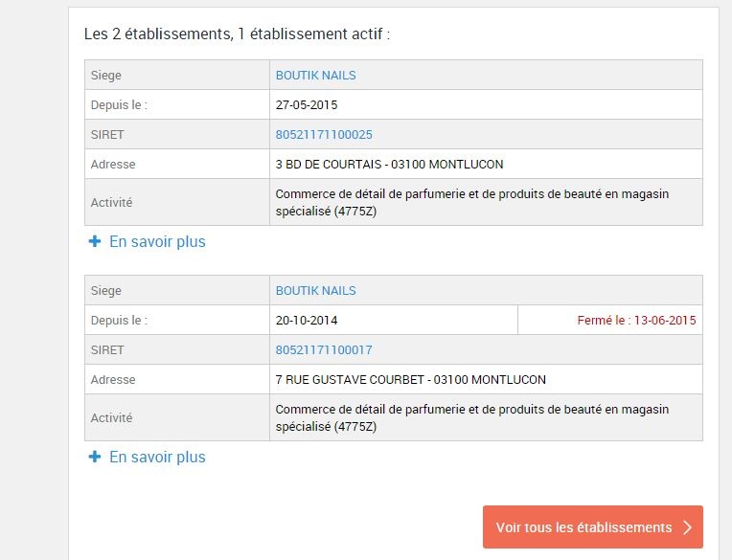The height and width of the screenshot is (560, 732).
Task: Click the Adresse label in the second table
Action: coord(113,380)
